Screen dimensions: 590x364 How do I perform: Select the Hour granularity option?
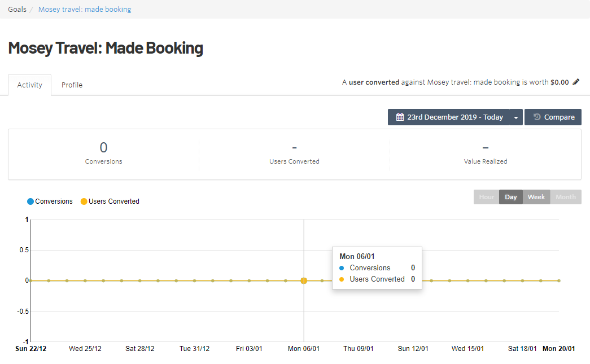pos(486,197)
